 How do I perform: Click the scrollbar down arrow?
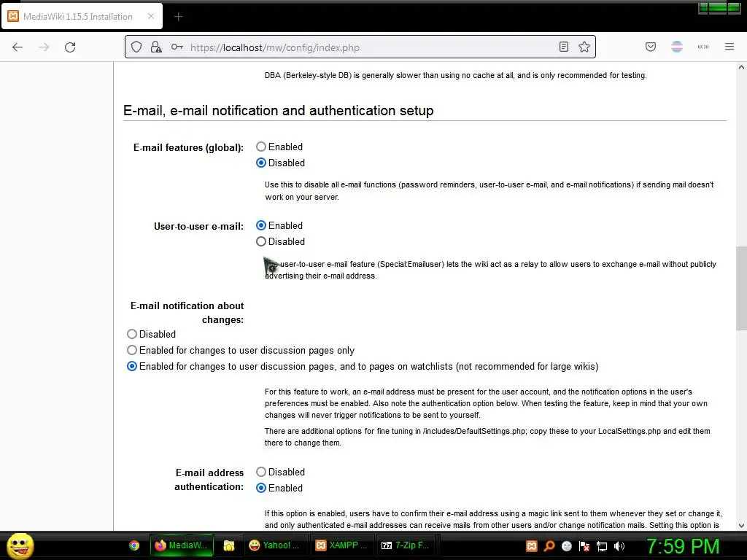[741, 526]
